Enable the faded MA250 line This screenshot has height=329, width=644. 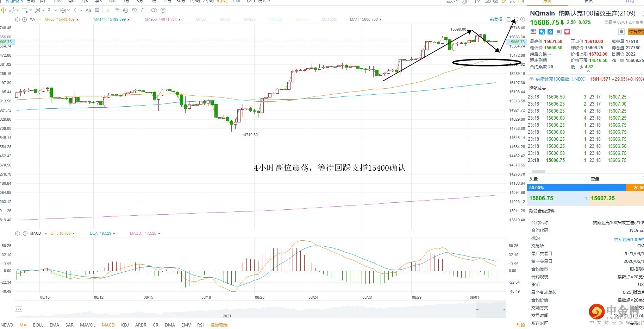tap(276, 19)
